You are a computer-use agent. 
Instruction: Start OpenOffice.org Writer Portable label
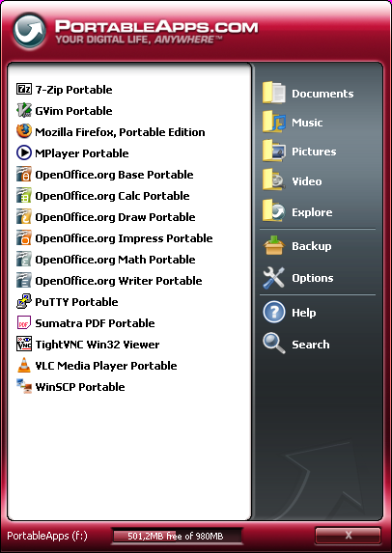point(119,281)
